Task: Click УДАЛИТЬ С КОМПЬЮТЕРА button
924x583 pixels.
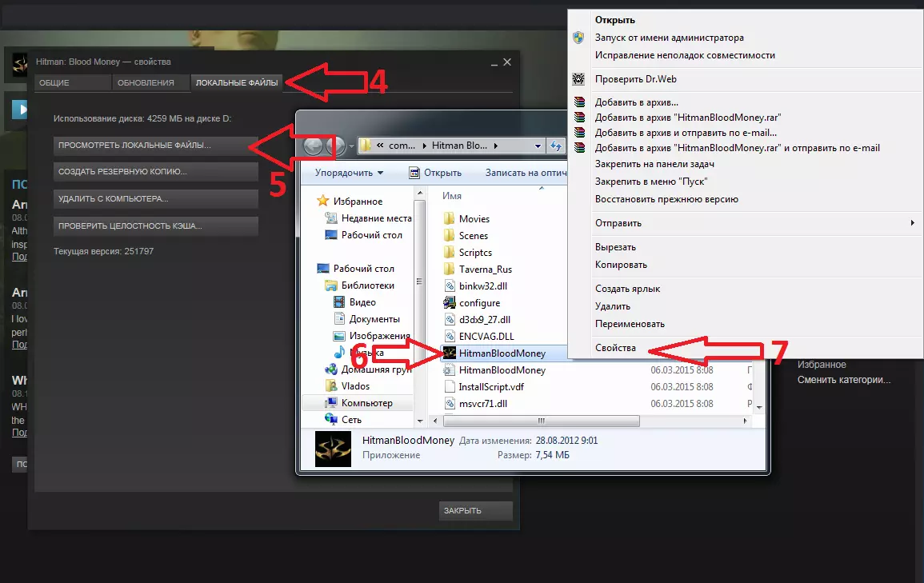Action: coord(155,199)
